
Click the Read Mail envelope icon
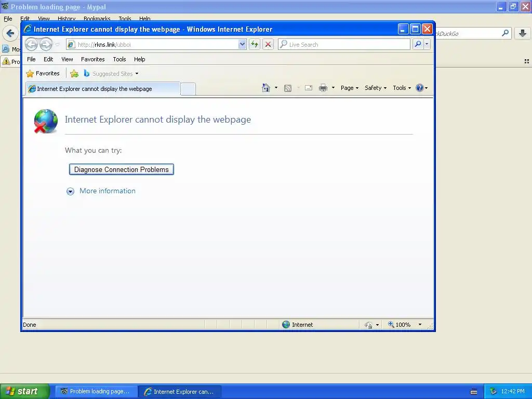tap(309, 88)
